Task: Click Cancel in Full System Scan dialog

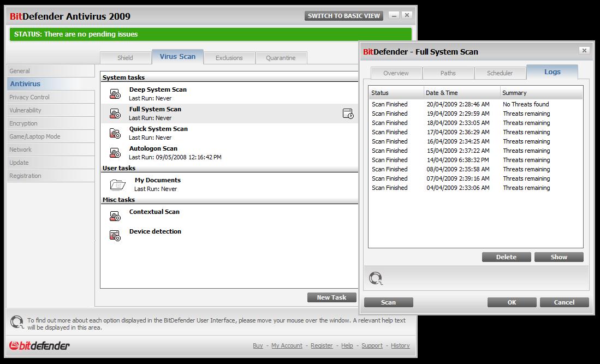Action: [564, 302]
